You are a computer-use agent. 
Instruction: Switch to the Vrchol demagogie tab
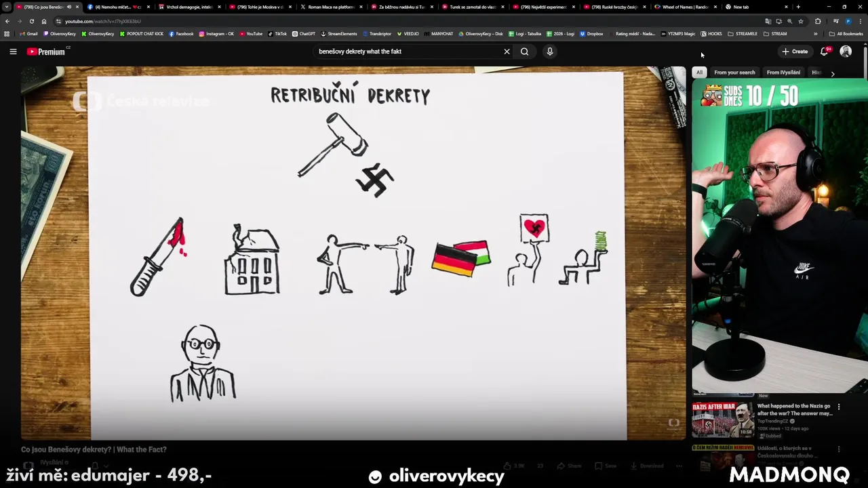pos(189,7)
